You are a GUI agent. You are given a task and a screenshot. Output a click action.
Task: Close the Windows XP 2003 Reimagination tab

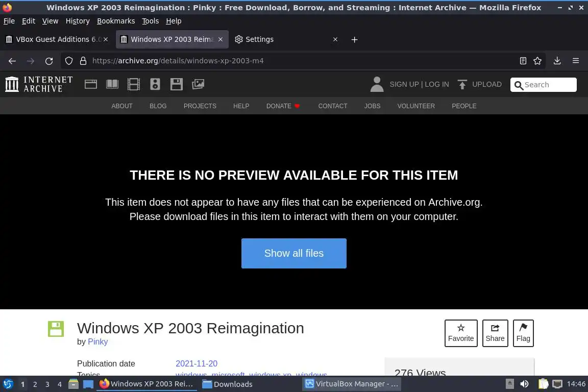[x=220, y=39]
